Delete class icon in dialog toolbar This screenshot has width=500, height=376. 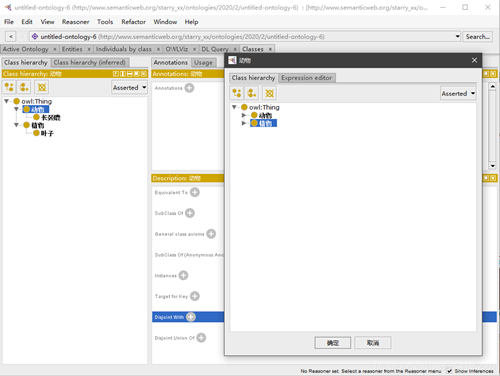coord(269,93)
